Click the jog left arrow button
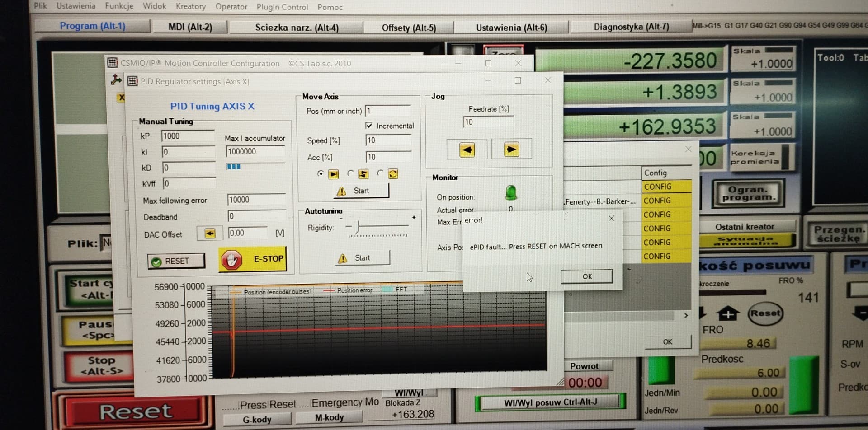 (x=467, y=150)
